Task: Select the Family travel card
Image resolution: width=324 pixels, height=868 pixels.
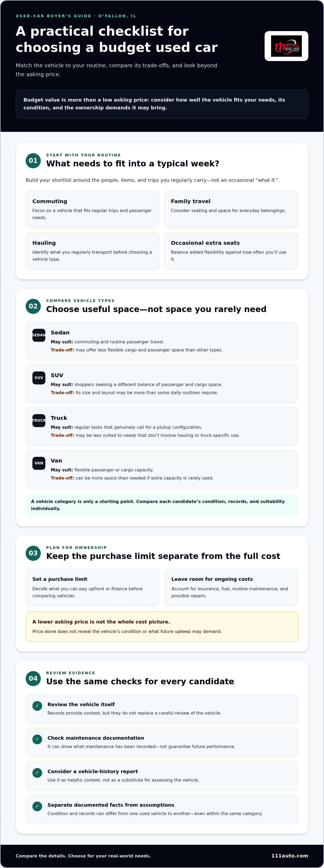Action: (231, 209)
